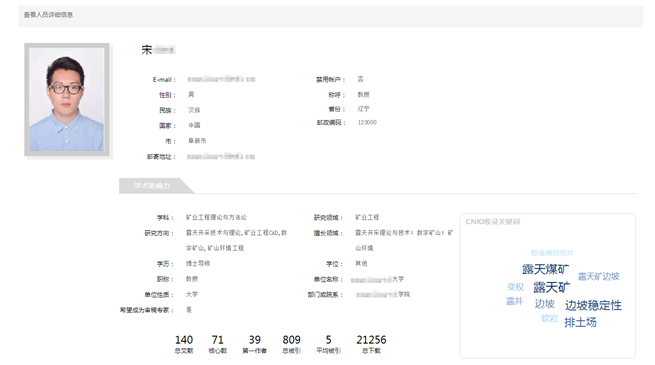Click the profile portrait thumbnail
The width and height of the screenshot is (655, 365).
pos(67,99)
